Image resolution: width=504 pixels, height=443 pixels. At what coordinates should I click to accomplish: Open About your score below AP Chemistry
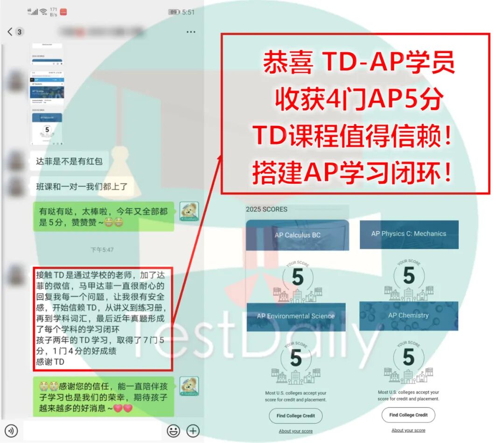coord(408,429)
